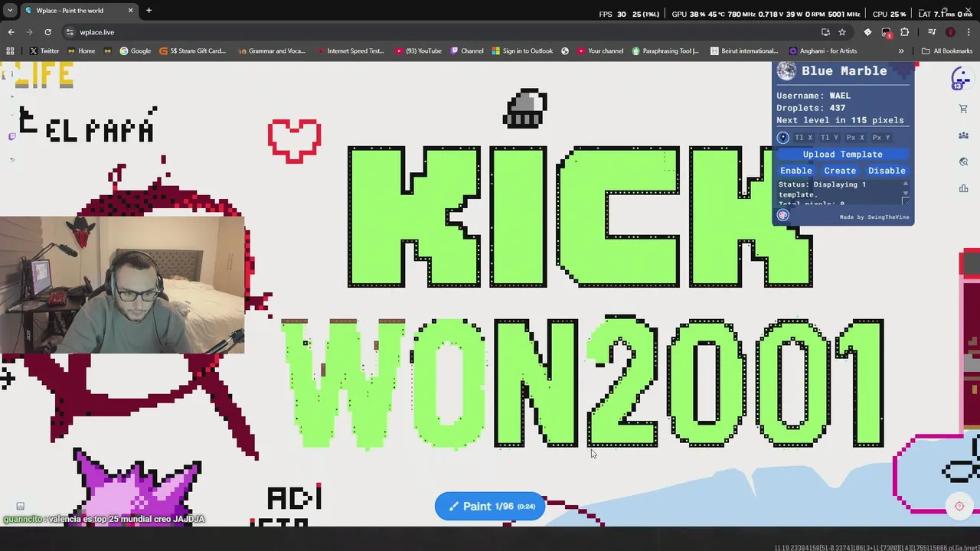Screen dimensions: 980x551
Task: Open the Blue Marble color palette icon
Action: tap(782, 215)
